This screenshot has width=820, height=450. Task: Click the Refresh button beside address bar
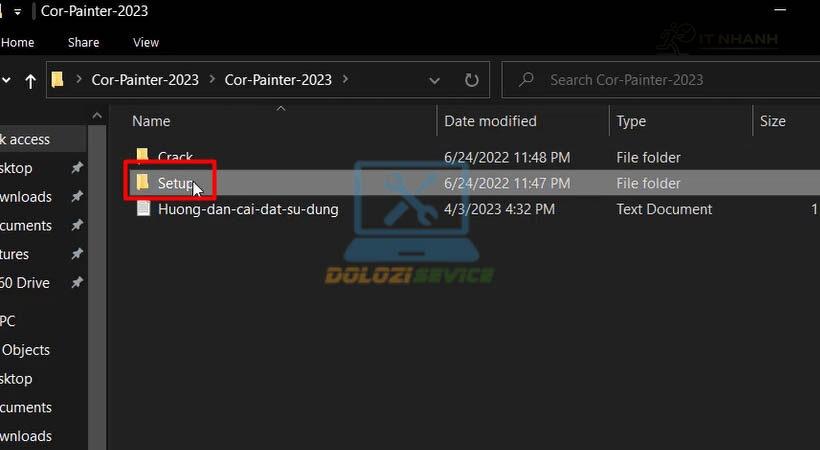[x=472, y=80]
